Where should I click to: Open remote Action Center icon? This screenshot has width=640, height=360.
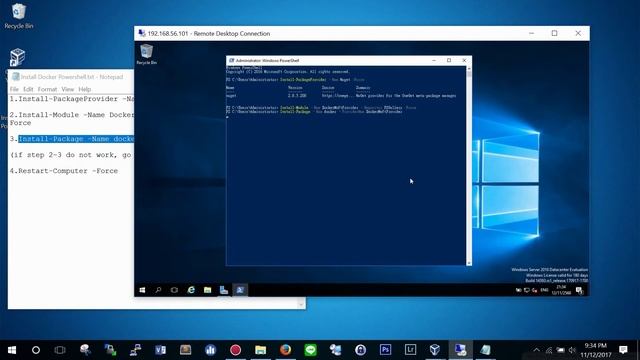(x=579, y=290)
